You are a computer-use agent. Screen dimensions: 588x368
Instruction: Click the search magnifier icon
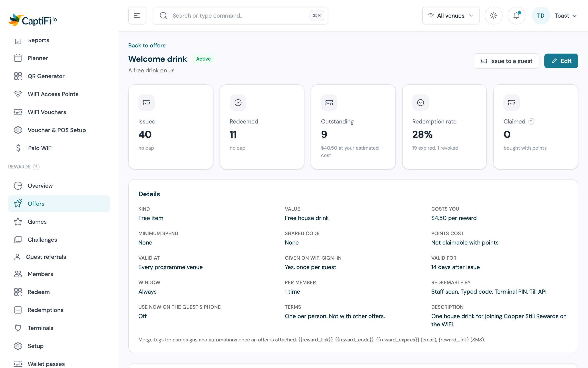163,16
